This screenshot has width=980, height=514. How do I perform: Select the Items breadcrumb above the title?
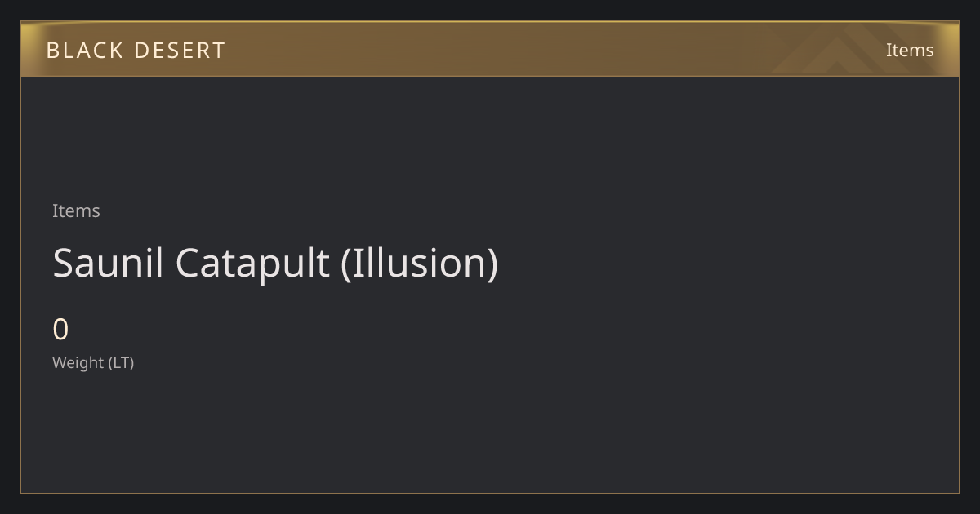[x=76, y=210]
